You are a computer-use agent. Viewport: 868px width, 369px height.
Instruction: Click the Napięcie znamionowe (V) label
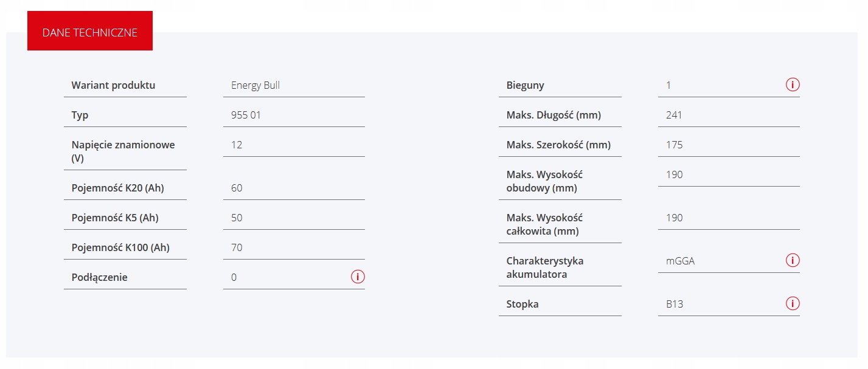123,151
